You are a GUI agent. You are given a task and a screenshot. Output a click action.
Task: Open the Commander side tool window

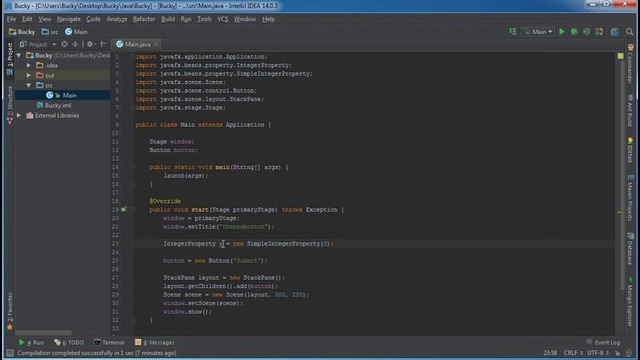pyautogui.click(x=631, y=64)
